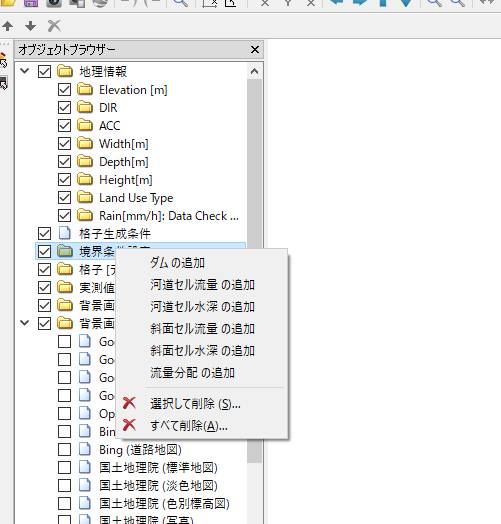Check the 国土地理院 (色別標高図) checkbox
Screen dimensions: 501x524
[x=65, y=504]
